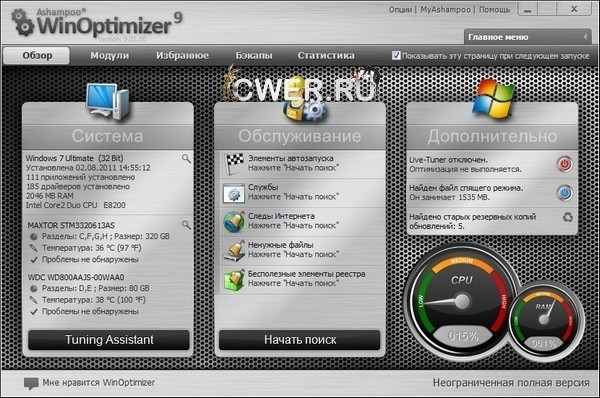Click the Обслуживание worker icon

[304, 100]
